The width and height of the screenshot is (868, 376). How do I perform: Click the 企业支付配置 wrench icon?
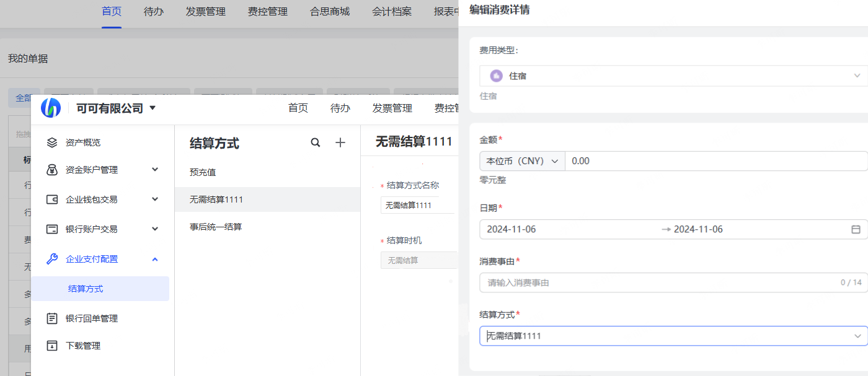53,259
